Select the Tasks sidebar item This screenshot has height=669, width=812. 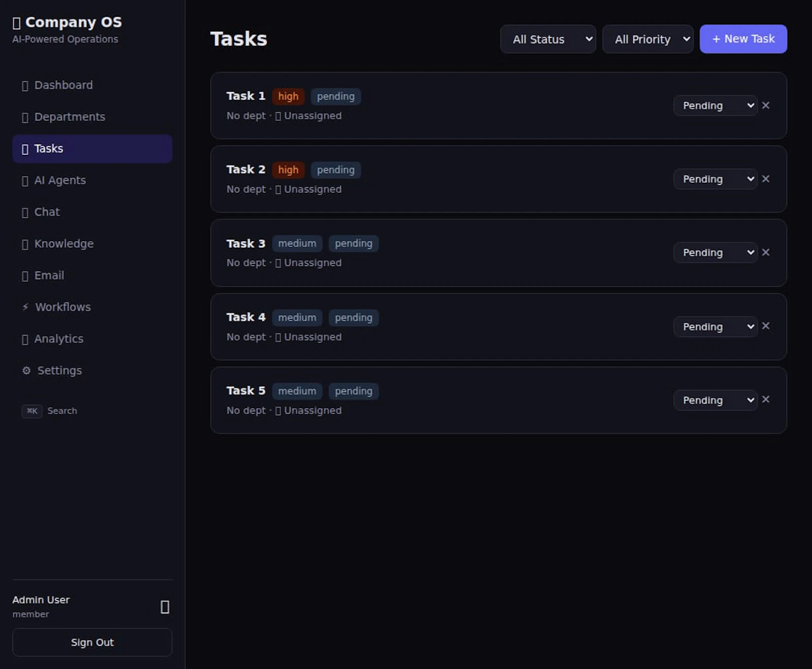[92, 149]
